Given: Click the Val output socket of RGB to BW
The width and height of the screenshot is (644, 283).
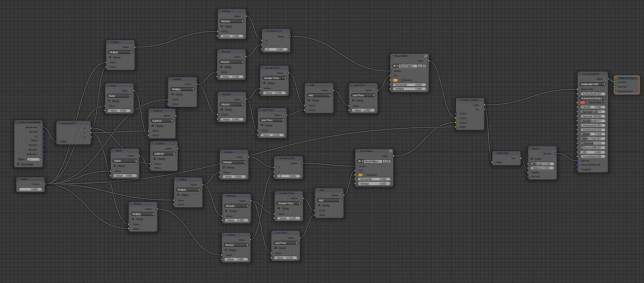Looking at the screenshot, I should [521, 158].
